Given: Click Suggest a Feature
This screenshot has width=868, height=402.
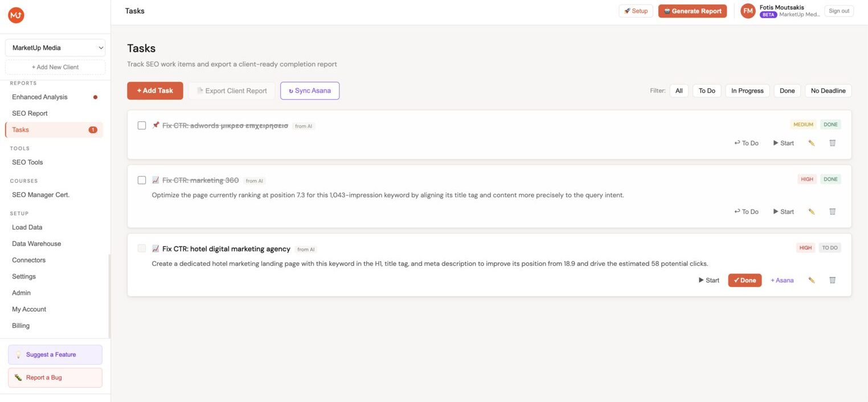Looking at the screenshot, I should pyautogui.click(x=55, y=355).
